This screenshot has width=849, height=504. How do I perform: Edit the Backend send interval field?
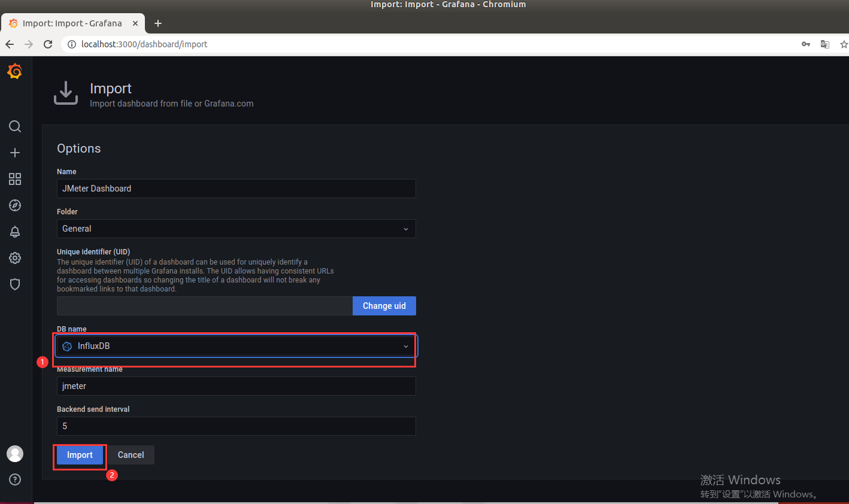(x=236, y=426)
